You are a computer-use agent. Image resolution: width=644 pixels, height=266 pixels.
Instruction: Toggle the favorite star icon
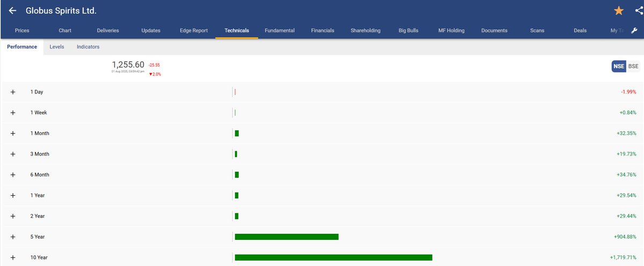(619, 11)
